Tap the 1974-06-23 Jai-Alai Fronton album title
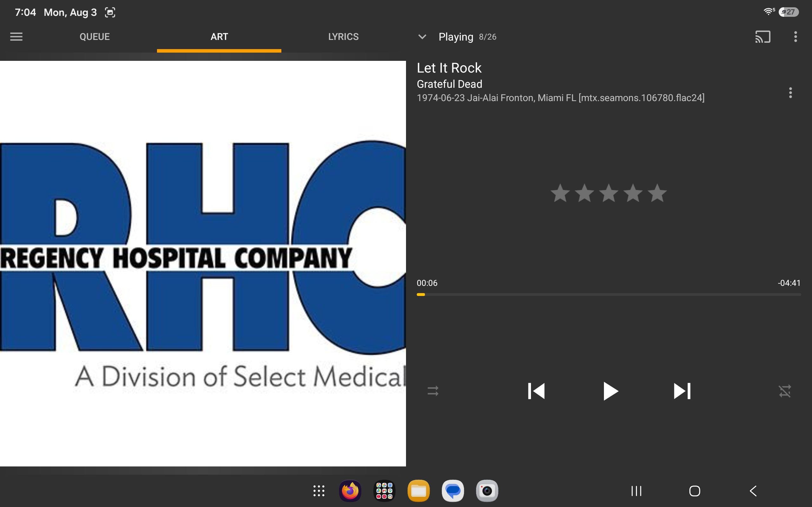Image resolution: width=812 pixels, height=507 pixels. pos(560,98)
